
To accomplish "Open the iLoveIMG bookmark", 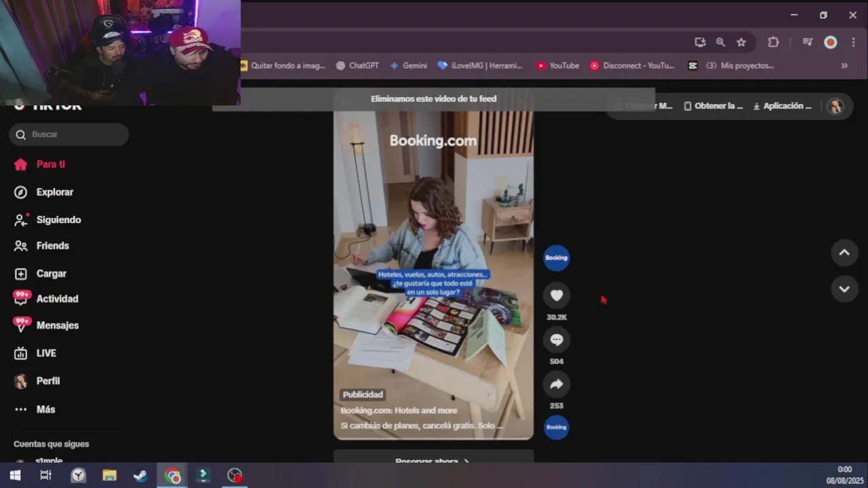I will [x=480, y=66].
